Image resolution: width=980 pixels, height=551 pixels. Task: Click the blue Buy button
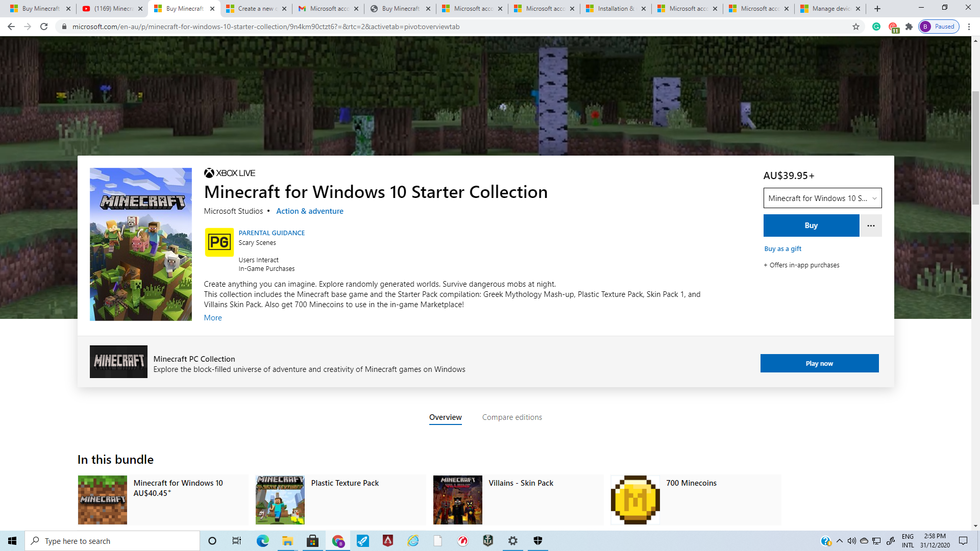tap(811, 226)
